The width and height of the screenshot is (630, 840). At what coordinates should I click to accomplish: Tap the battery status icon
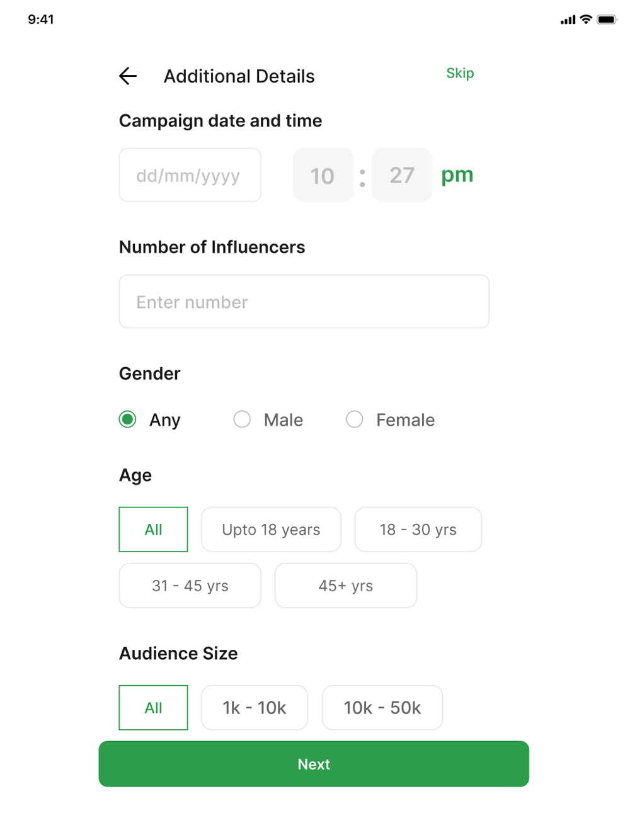click(x=607, y=20)
